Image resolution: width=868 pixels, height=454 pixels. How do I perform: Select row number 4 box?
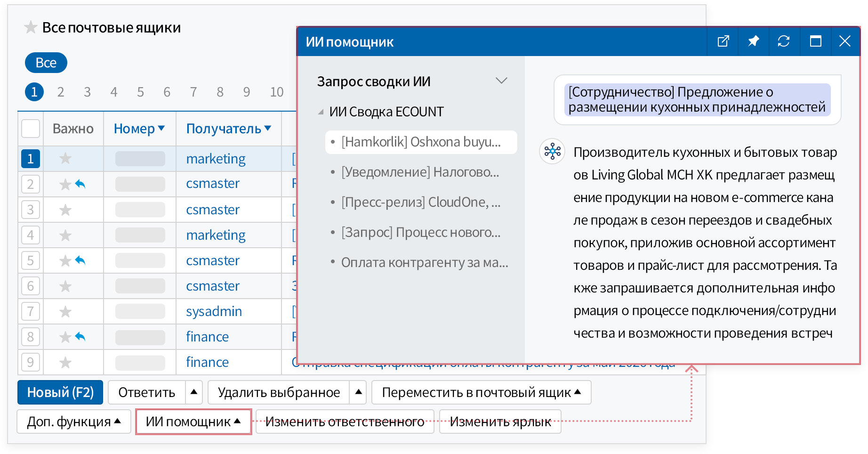pyautogui.click(x=31, y=235)
